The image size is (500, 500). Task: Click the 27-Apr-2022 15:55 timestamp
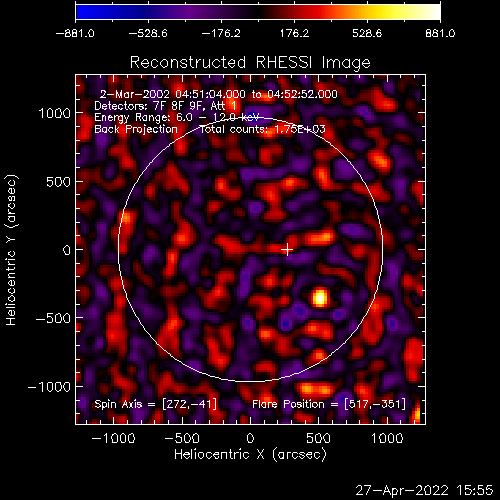[x=424, y=490]
